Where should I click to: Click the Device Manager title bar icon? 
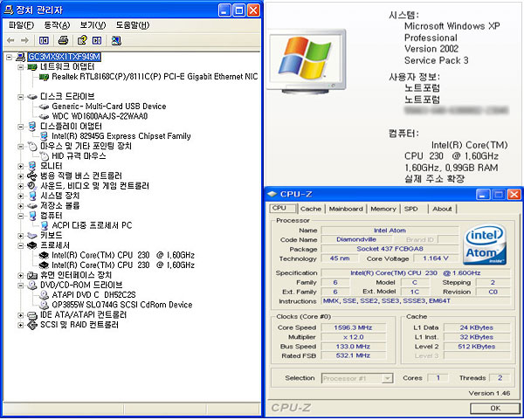tap(8, 10)
